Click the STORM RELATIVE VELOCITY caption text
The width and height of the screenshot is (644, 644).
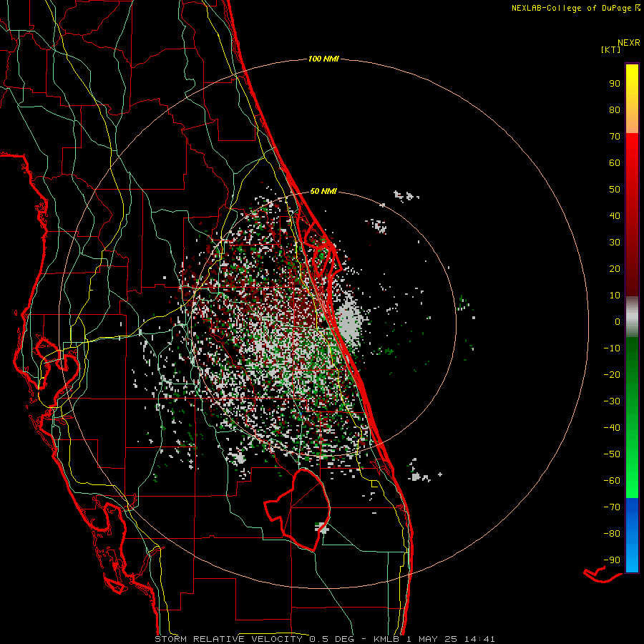point(229,639)
